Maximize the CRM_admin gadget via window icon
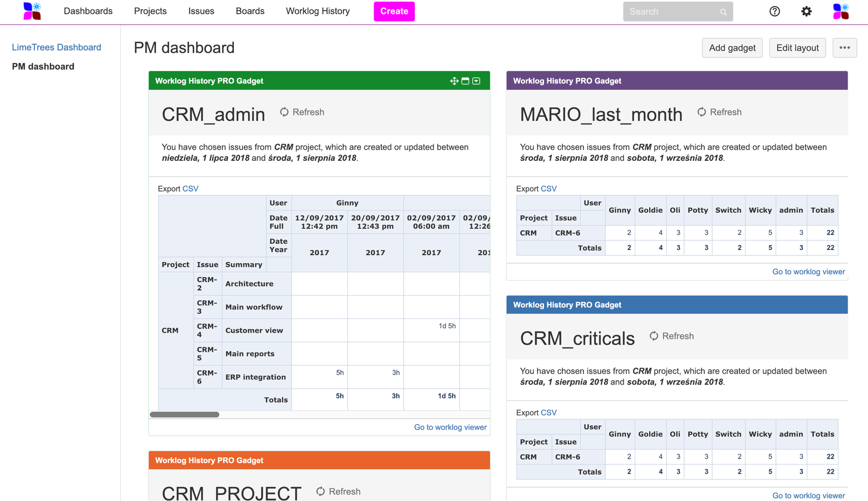Image resolution: width=868 pixels, height=501 pixels. pos(465,81)
